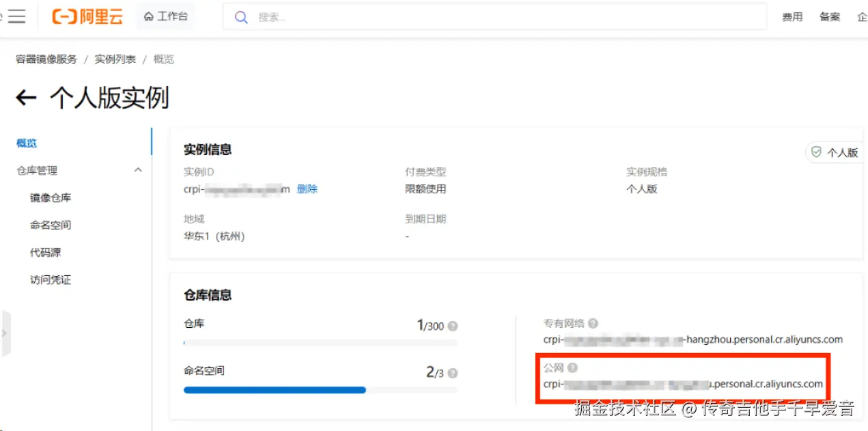
Task: Click the 概览 breadcrumb item
Action: [164, 59]
